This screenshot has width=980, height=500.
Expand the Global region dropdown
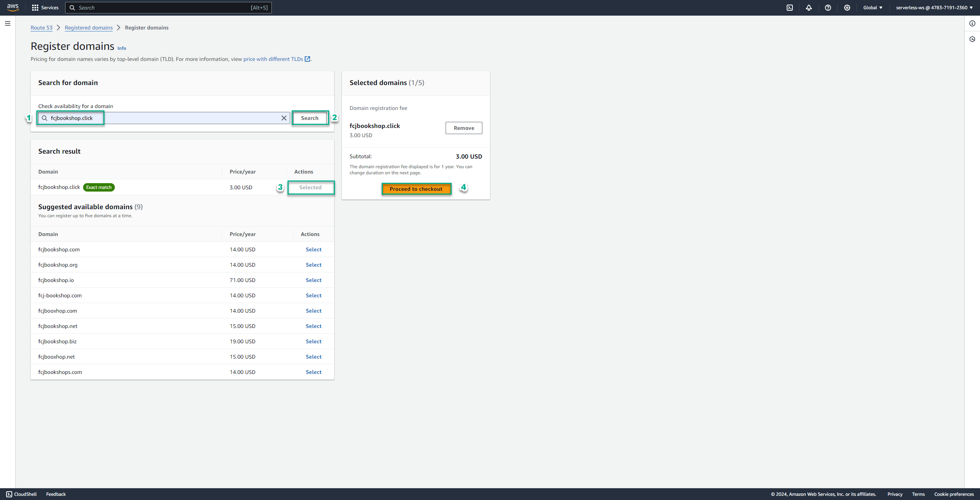tap(873, 8)
